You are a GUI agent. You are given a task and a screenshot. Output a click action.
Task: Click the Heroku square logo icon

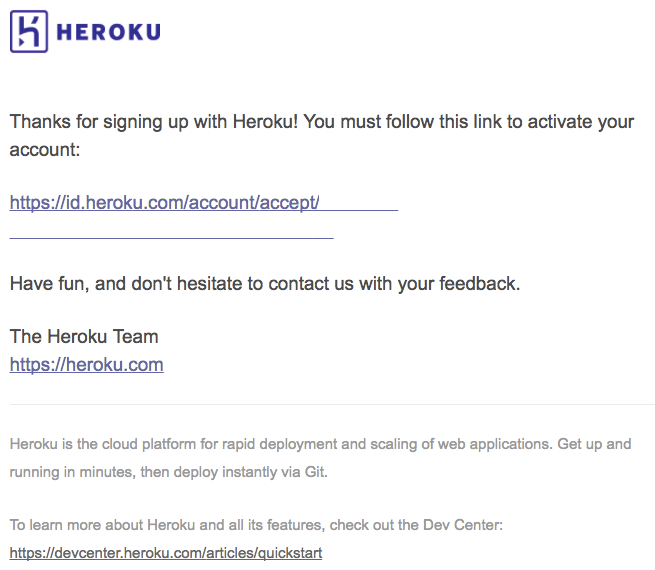coord(29,31)
